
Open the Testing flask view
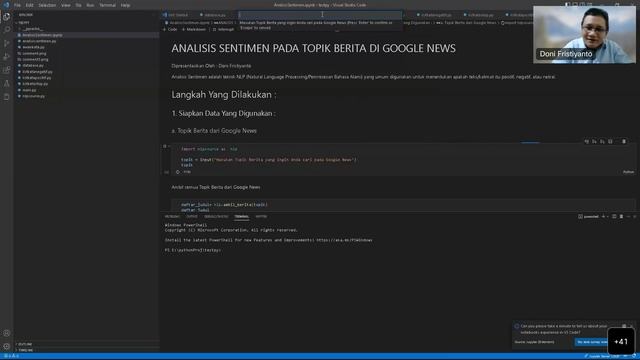(7, 84)
